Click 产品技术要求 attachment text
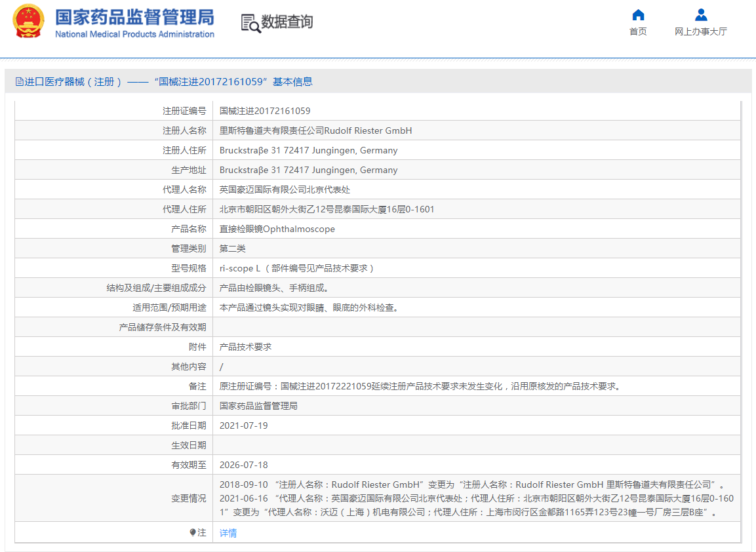Image resolution: width=756 pixels, height=552 pixels. (245, 347)
